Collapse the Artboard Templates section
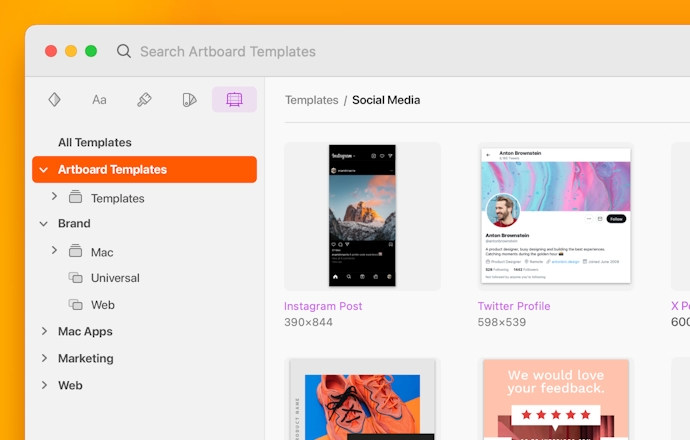Screen dimensions: 690x440 [44, 169]
